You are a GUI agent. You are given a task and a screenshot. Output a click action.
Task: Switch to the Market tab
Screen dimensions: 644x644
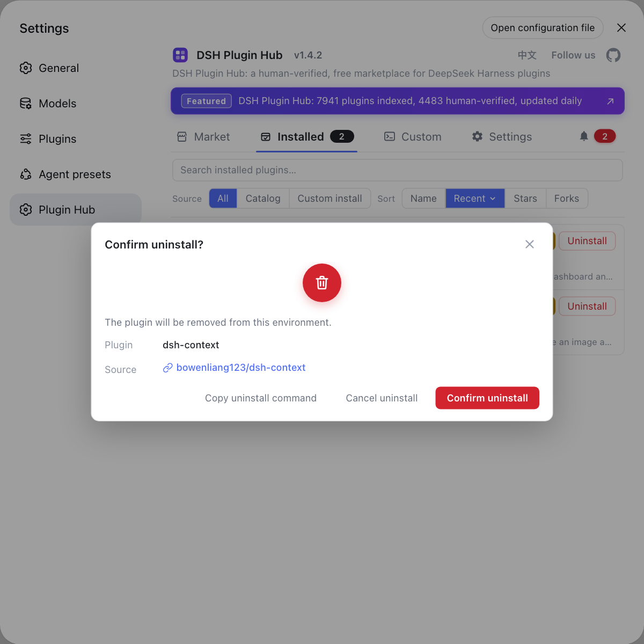pyautogui.click(x=203, y=137)
